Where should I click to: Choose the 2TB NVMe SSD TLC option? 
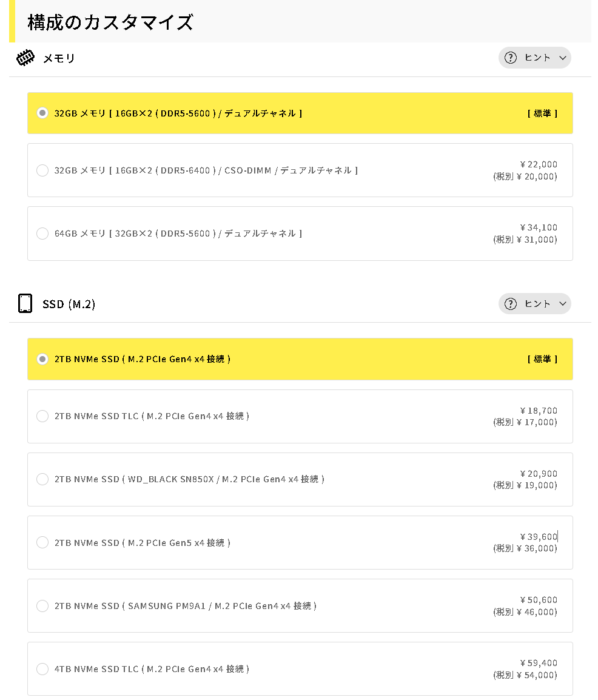coord(42,416)
